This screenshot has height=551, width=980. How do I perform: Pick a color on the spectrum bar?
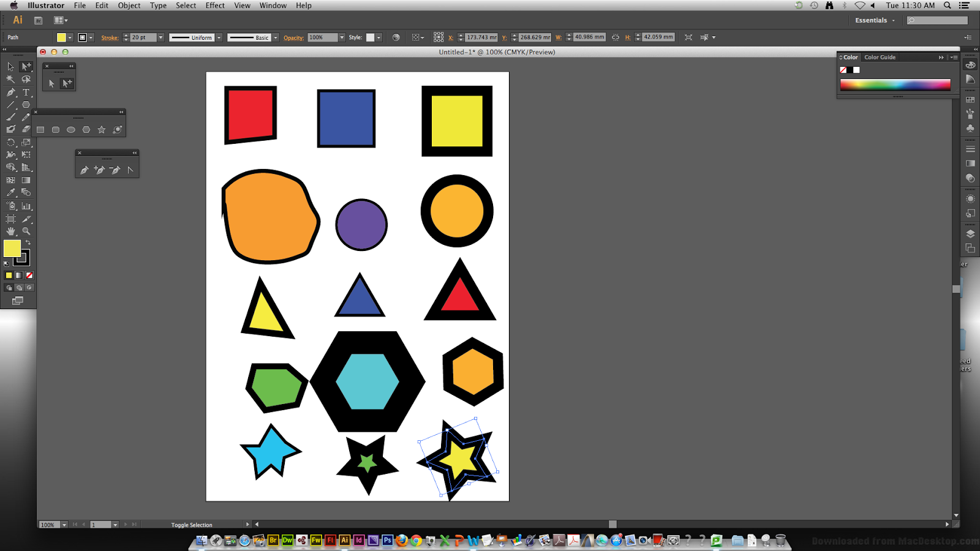tap(894, 84)
